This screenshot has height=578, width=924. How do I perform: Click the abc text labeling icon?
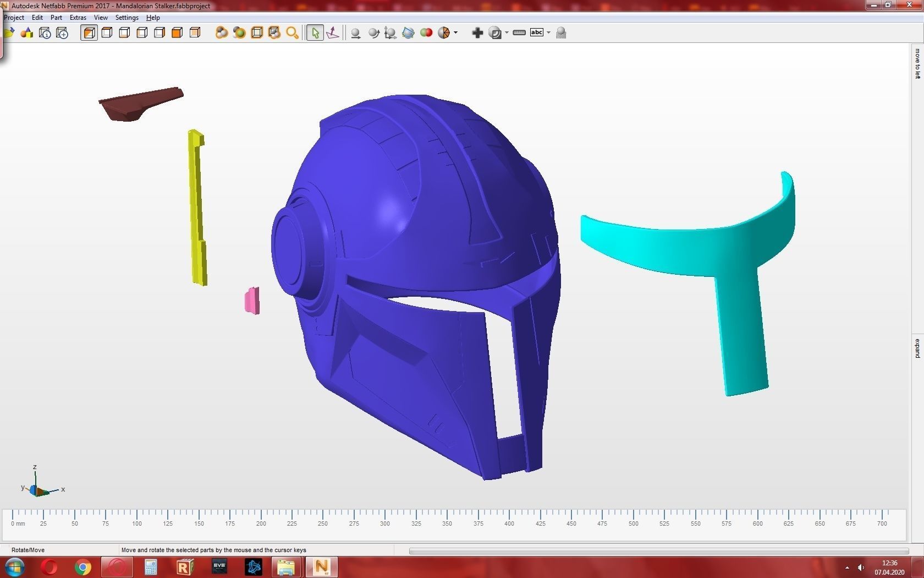[537, 32]
